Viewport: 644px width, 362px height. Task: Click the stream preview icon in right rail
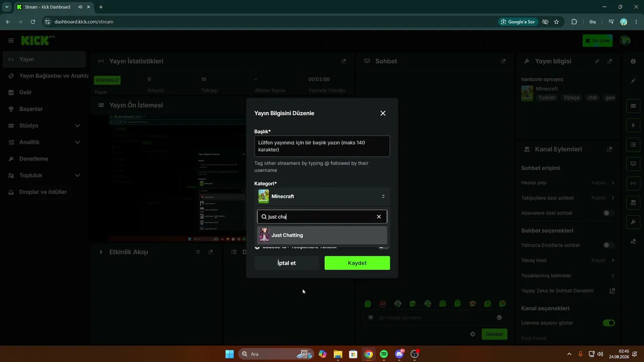(x=633, y=106)
